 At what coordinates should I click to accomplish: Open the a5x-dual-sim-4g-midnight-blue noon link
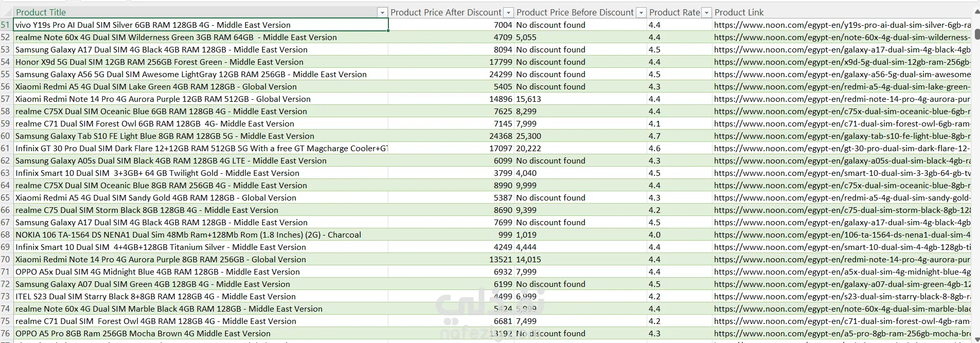[842, 272]
